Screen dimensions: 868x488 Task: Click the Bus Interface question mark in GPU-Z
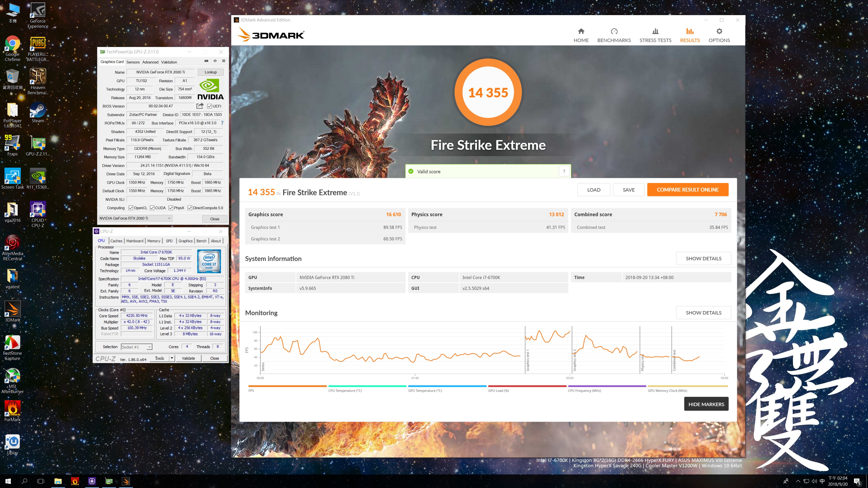click(x=222, y=123)
